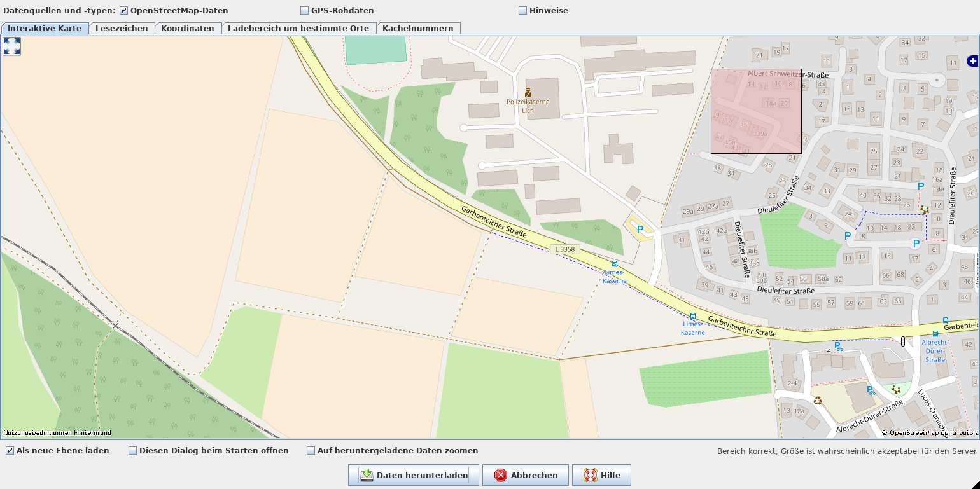
Task: Click the blue hospital cross map icon
Action: point(972,61)
